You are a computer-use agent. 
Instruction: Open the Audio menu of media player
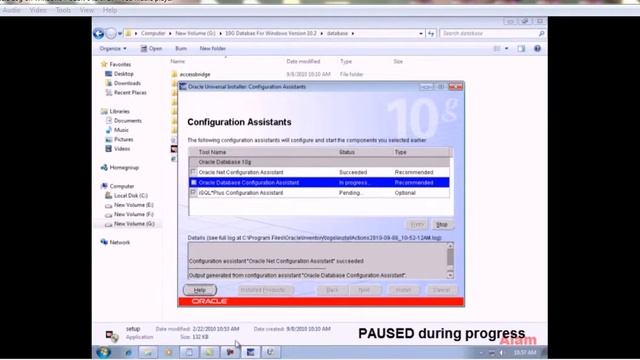11,10
